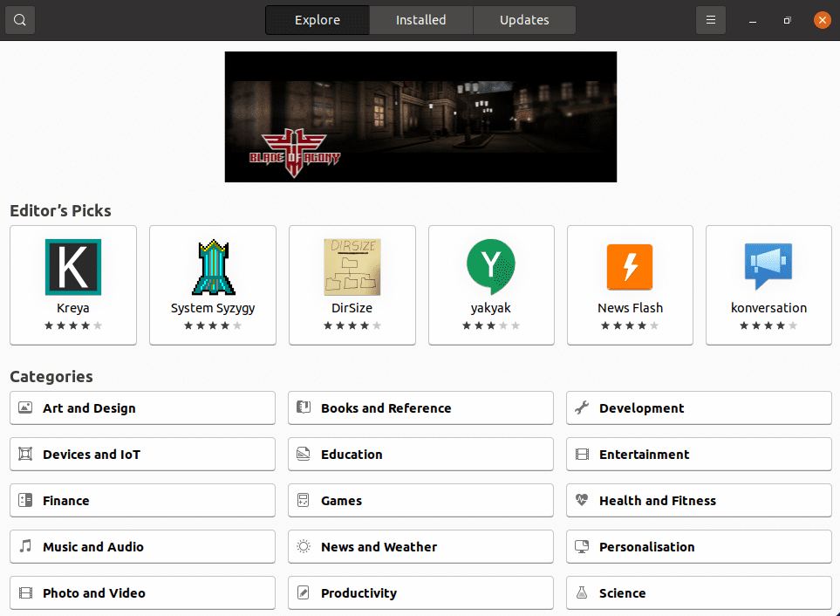
Task: Click the restore window button
Action: coord(787,20)
